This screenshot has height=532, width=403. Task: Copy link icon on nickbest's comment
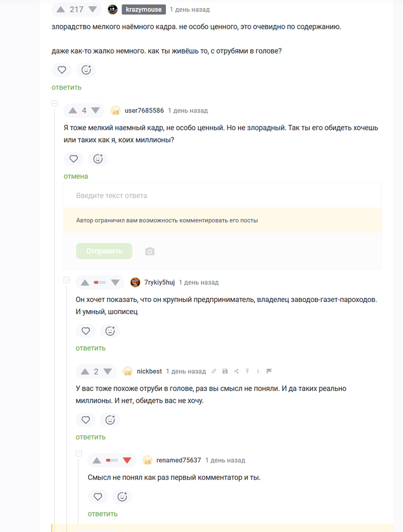coord(214,372)
